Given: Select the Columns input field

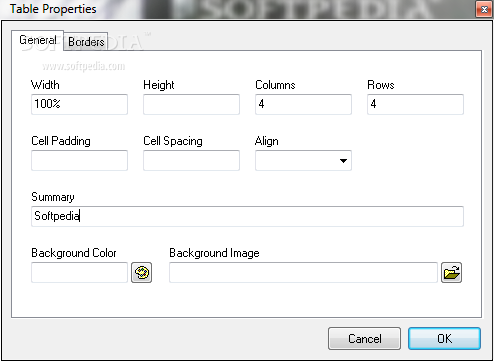Looking at the screenshot, I should coord(303,104).
